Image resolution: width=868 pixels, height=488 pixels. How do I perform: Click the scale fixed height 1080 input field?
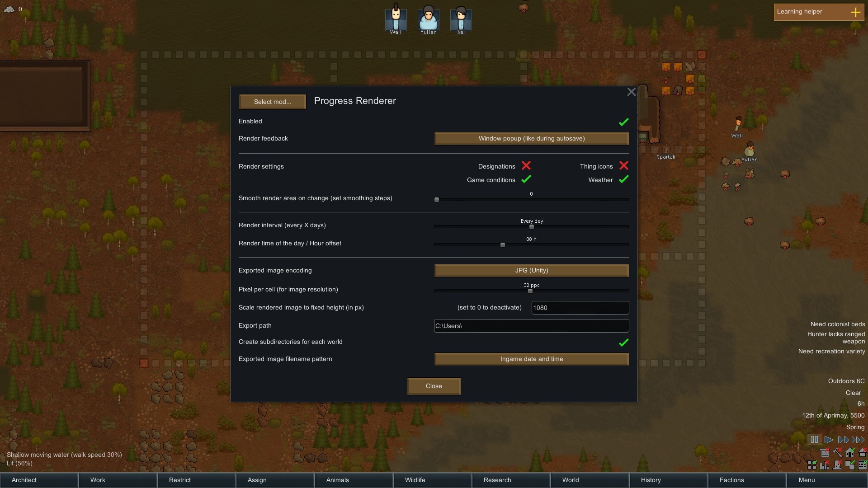click(x=580, y=307)
